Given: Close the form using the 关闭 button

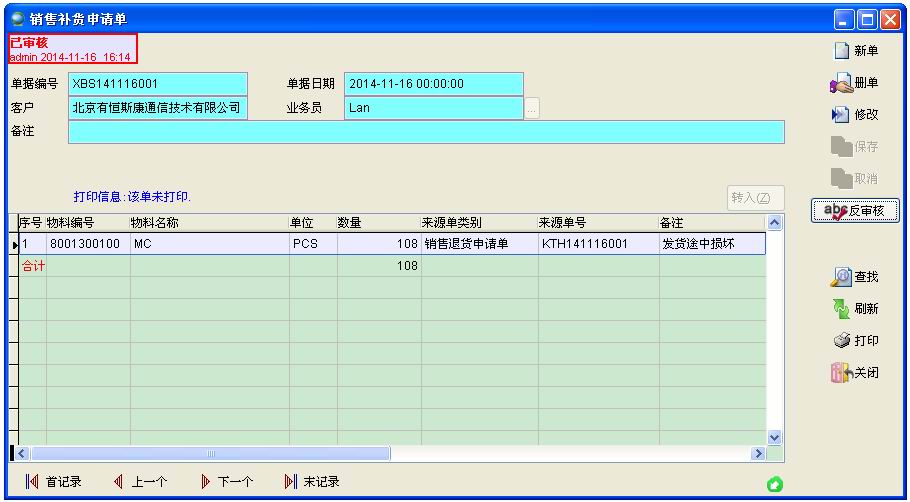Looking at the screenshot, I should click(855, 373).
